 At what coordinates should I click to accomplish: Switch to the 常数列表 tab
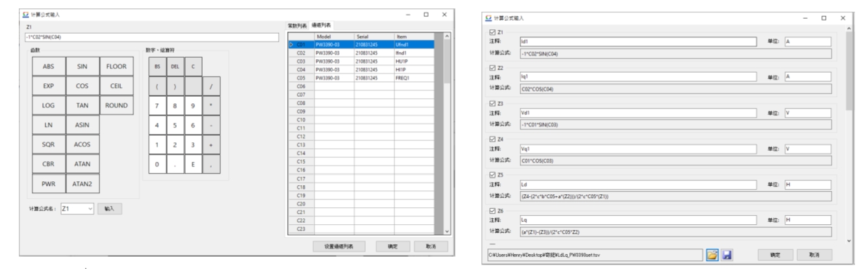(x=298, y=25)
